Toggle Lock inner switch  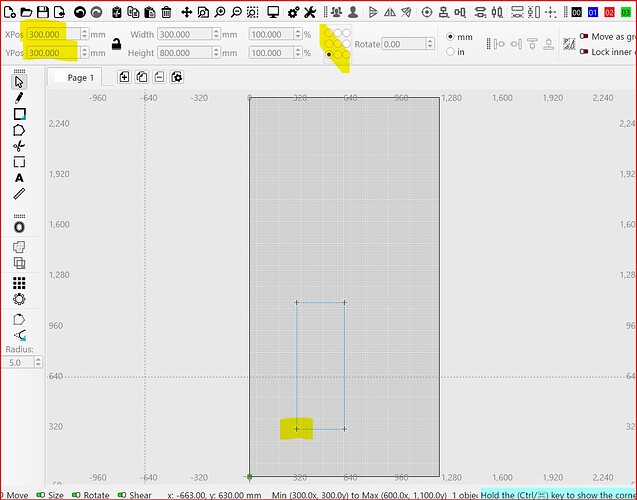coord(584,52)
